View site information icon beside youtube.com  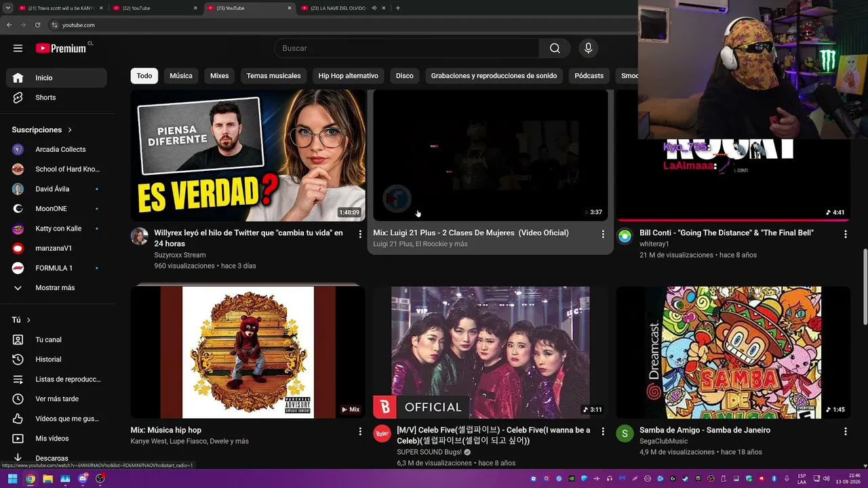[55, 25]
